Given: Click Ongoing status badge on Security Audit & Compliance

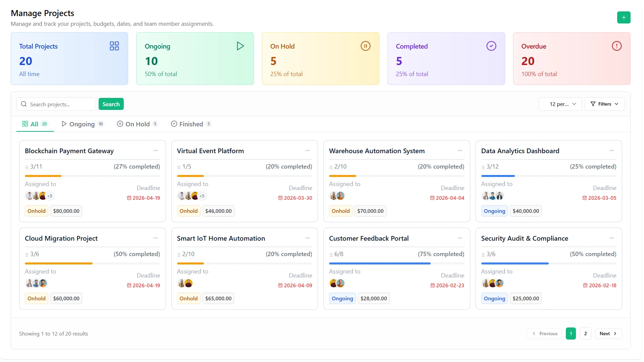Looking at the screenshot, I should click(x=494, y=298).
